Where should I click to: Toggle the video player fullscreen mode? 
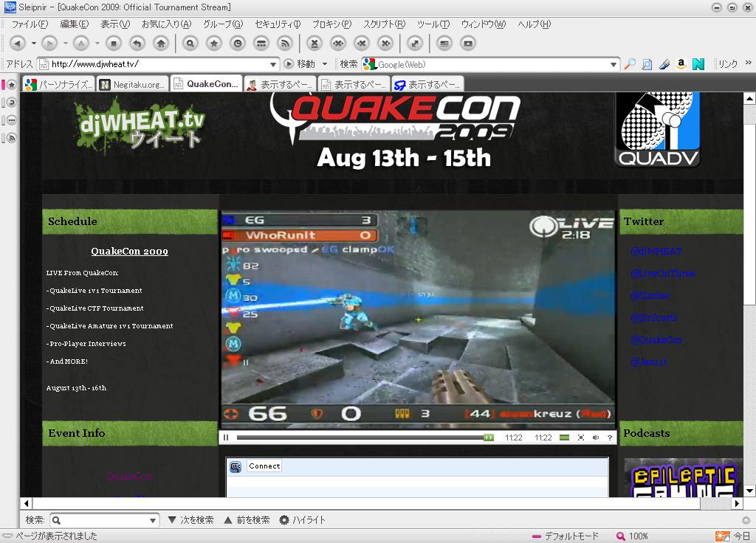tap(581, 437)
